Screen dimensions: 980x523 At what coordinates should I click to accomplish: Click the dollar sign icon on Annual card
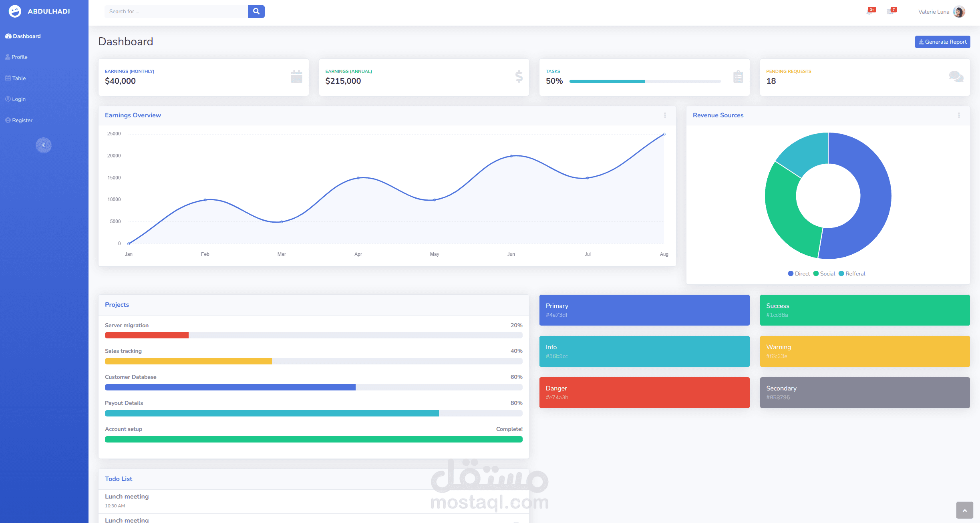[519, 76]
